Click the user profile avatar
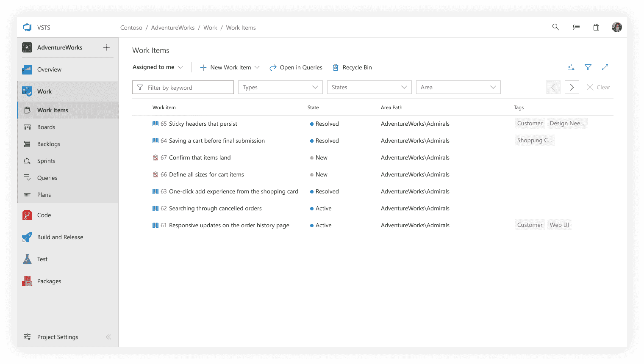 tap(616, 27)
